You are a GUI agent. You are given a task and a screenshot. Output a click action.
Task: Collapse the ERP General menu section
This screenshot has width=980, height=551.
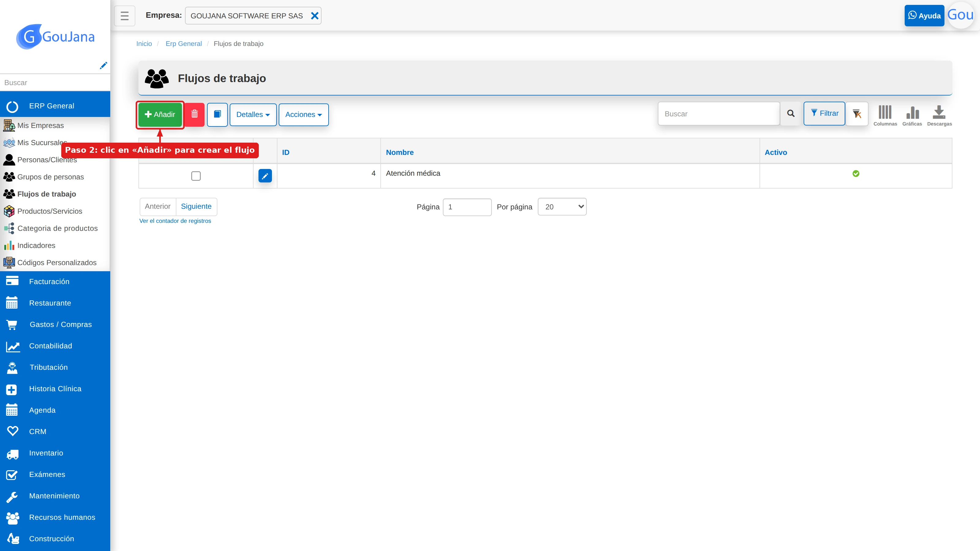(x=55, y=106)
